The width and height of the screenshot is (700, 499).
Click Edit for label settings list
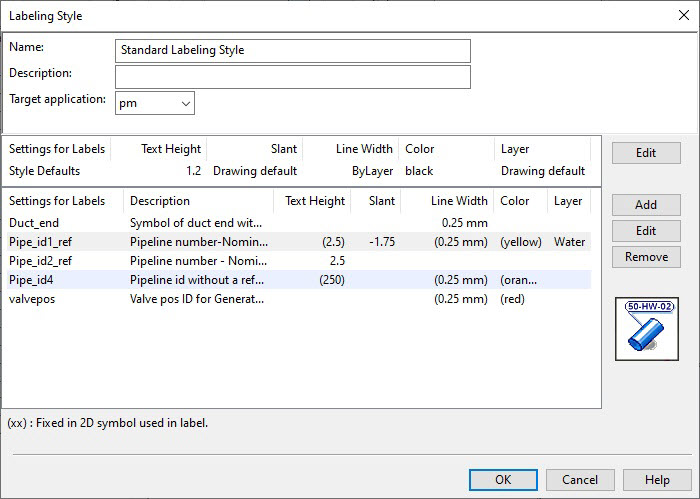(x=646, y=231)
